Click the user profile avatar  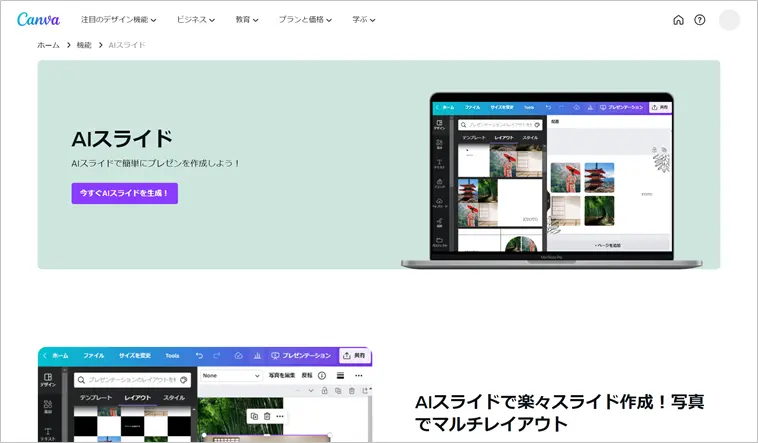click(730, 20)
